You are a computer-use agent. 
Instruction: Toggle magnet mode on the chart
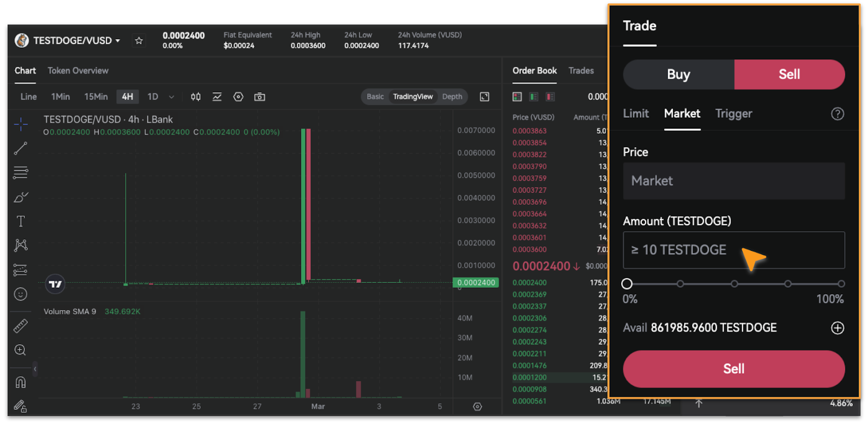[21, 382]
